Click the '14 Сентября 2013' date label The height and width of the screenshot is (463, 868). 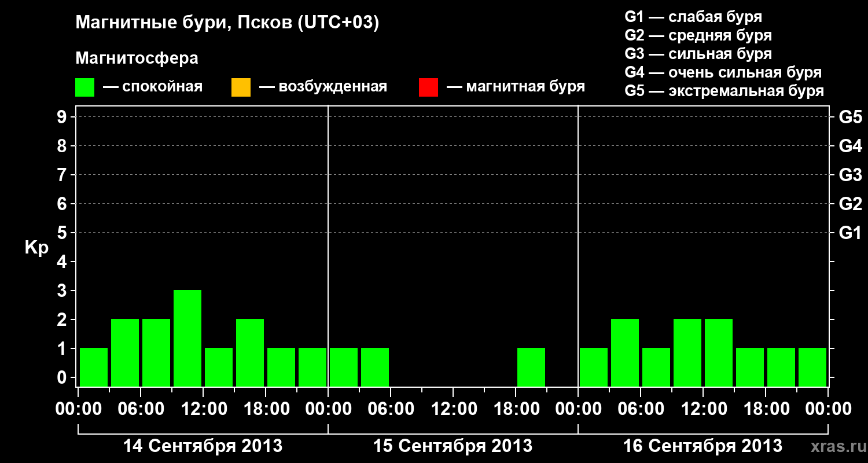(203, 446)
